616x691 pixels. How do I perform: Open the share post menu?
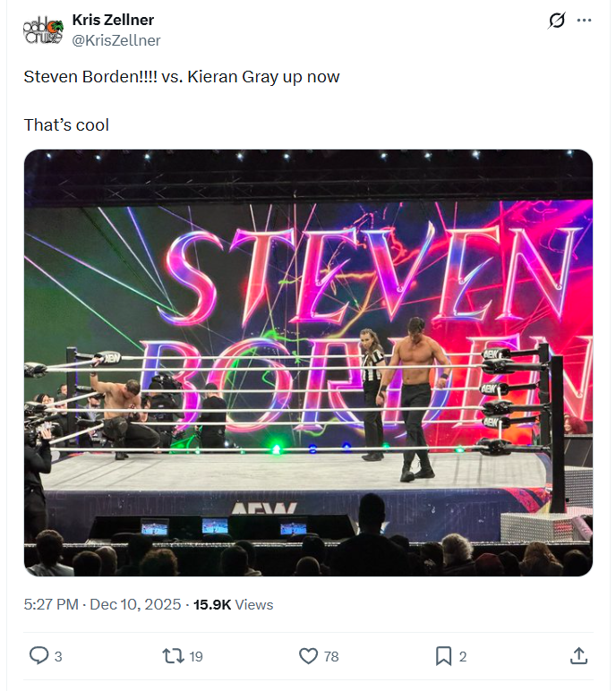[x=578, y=656]
